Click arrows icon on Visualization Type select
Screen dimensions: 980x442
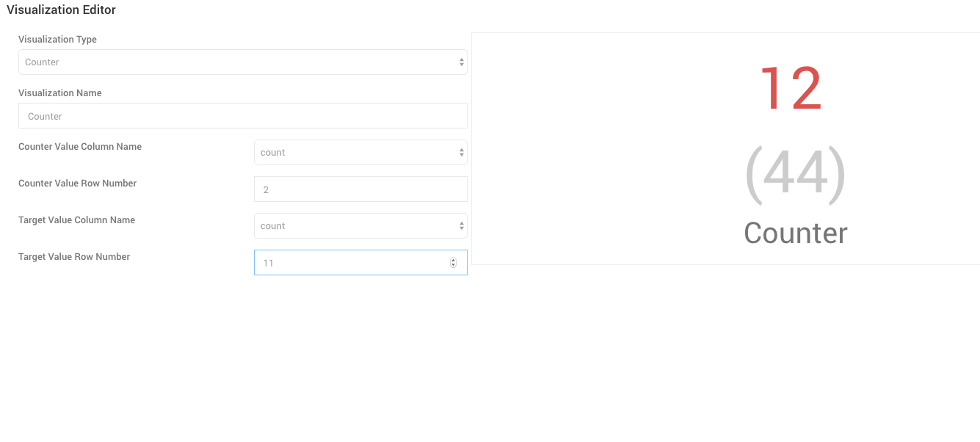coord(461,62)
